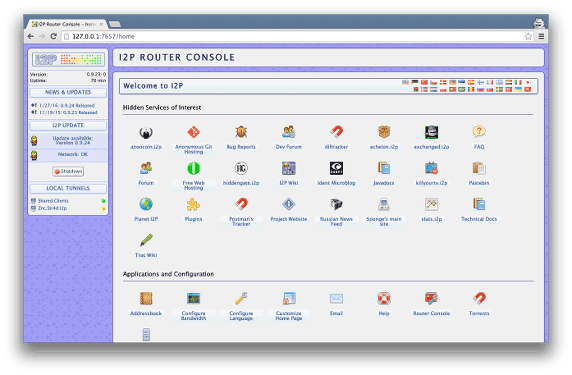The image size is (572, 375).
Task: Open the Planet I2P globe icon
Action: [x=146, y=204]
